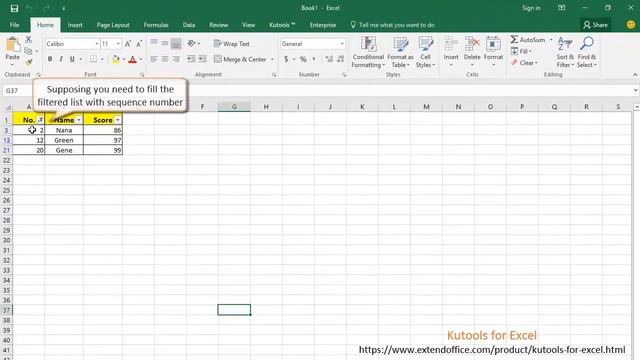Viewport: 640px width, 360px height.
Task: Open Find & Select menu
Action: tap(587, 52)
